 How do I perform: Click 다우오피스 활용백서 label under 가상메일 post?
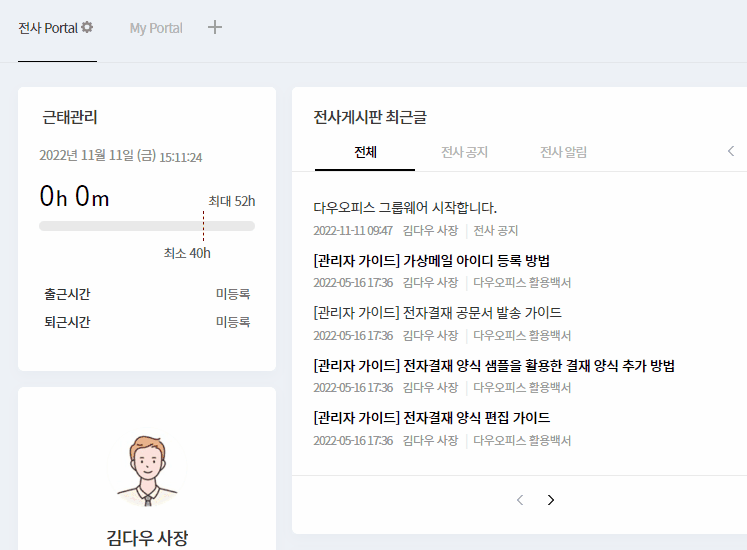[522, 283]
